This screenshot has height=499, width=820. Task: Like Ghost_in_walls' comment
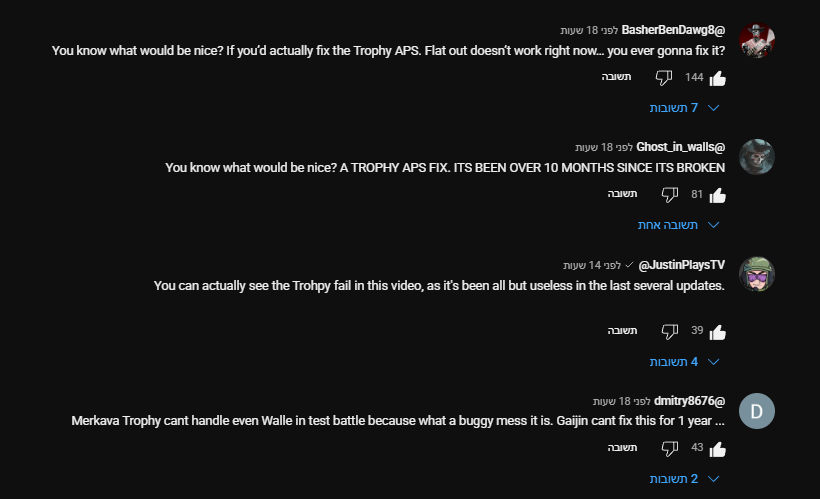click(717, 195)
